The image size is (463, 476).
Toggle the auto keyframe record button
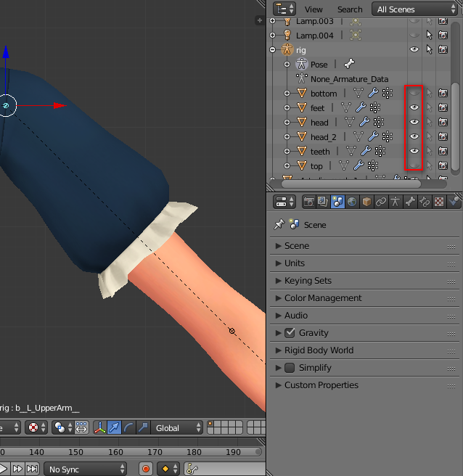tap(146, 469)
